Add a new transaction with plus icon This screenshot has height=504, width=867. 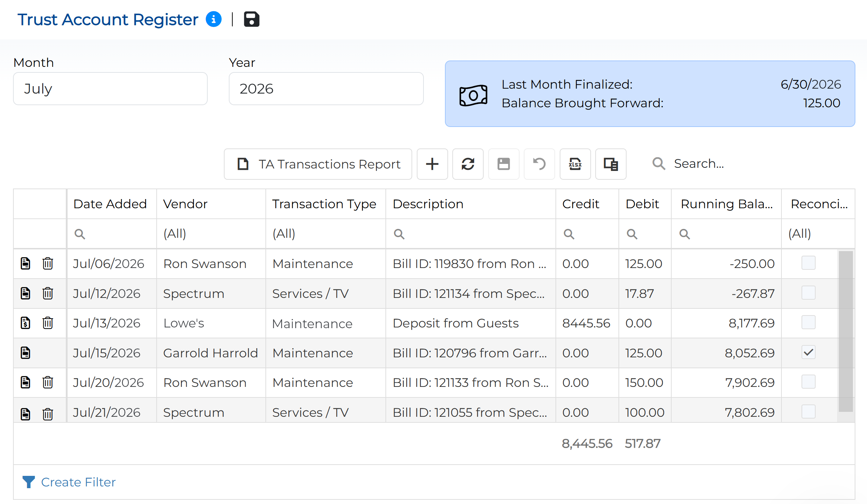[432, 164]
